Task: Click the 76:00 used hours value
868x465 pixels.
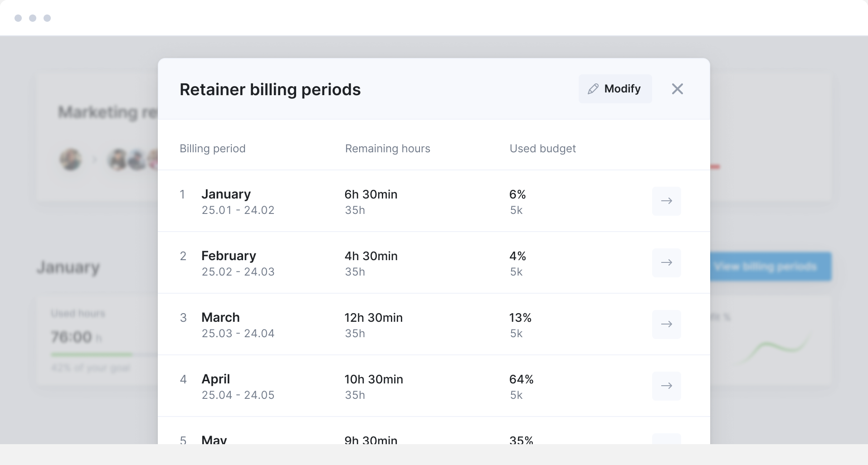Action: coord(73,337)
